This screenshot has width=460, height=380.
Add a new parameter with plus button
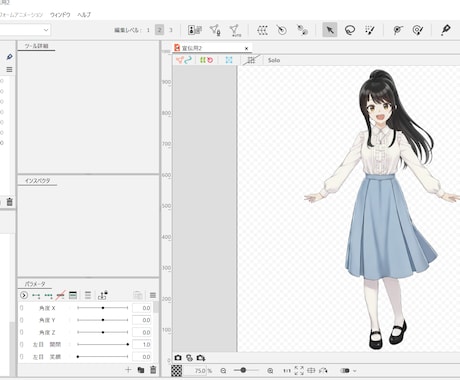coord(128,370)
